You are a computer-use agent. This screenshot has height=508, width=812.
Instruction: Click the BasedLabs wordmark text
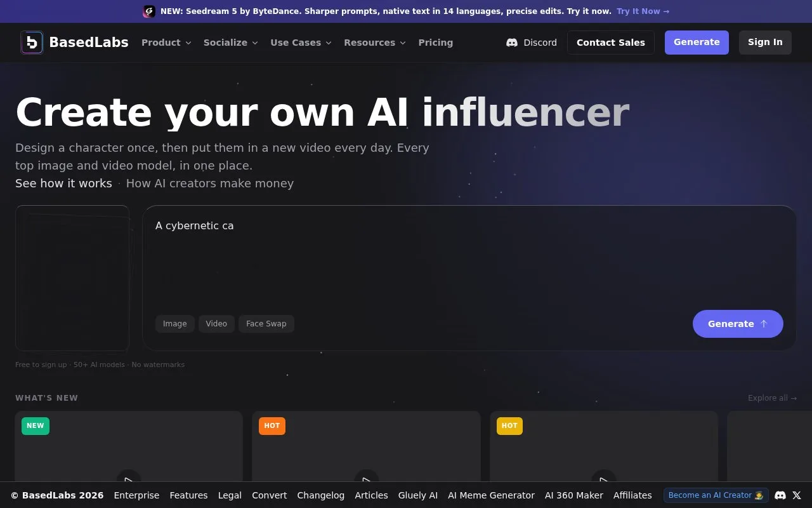click(89, 43)
